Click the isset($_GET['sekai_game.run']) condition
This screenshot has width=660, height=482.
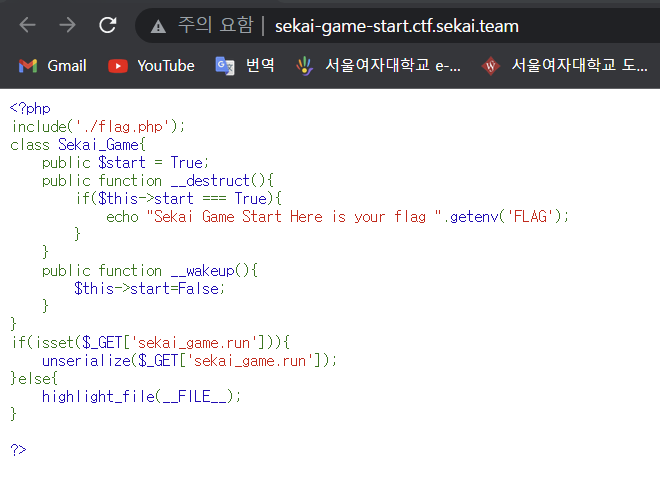pos(152,343)
